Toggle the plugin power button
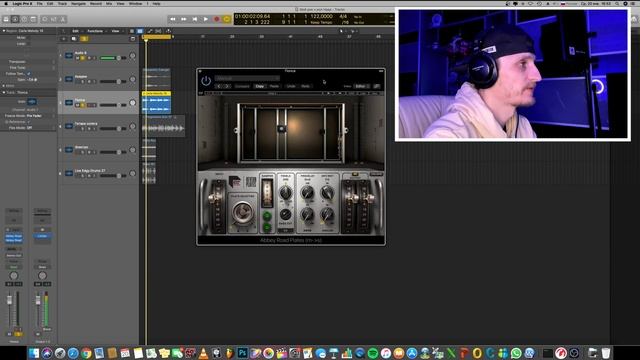Image resolution: width=640 pixels, height=360 pixels. [x=206, y=81]
